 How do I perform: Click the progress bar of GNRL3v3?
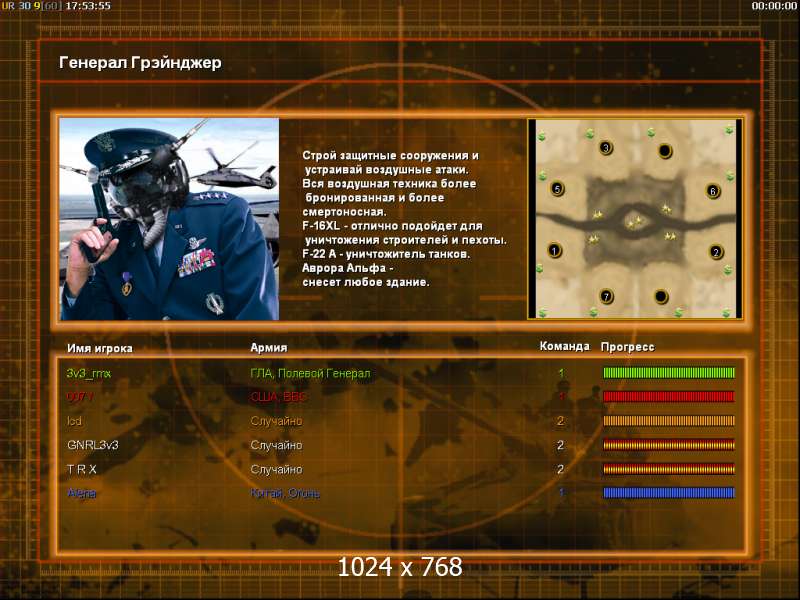(669, 444)
